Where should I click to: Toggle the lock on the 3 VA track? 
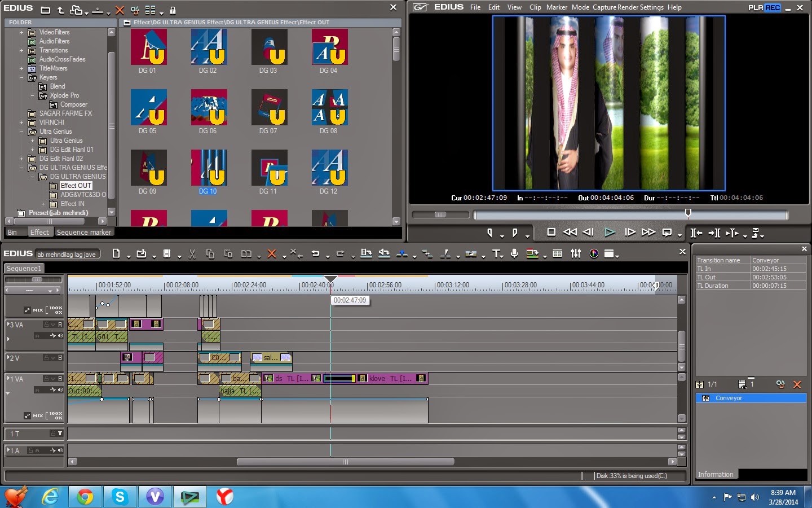tap(46, 325)
